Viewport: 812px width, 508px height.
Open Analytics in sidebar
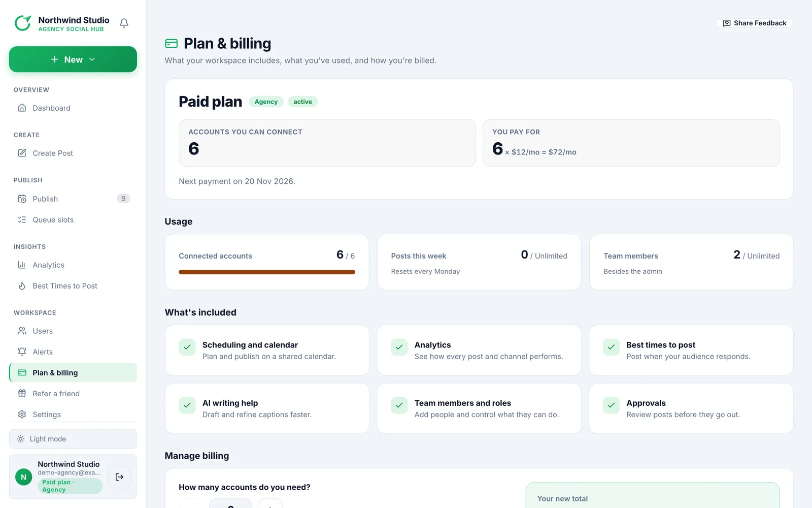(x=73, y=265)
